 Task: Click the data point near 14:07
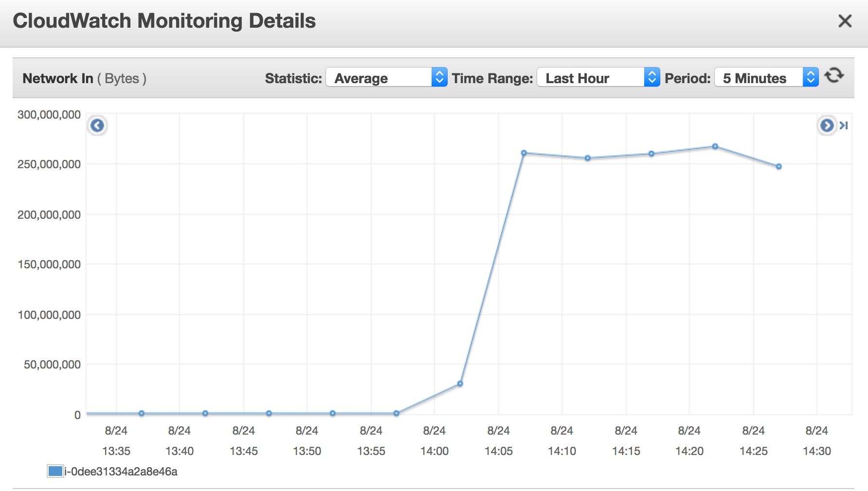(x=524, y=153)
